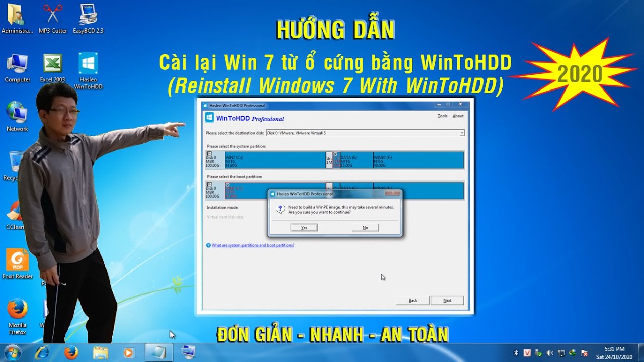The width and height of the screenshot is (644, 362).
Task: Open the Administrator folder desktop icon
Action: coord(17,19)
